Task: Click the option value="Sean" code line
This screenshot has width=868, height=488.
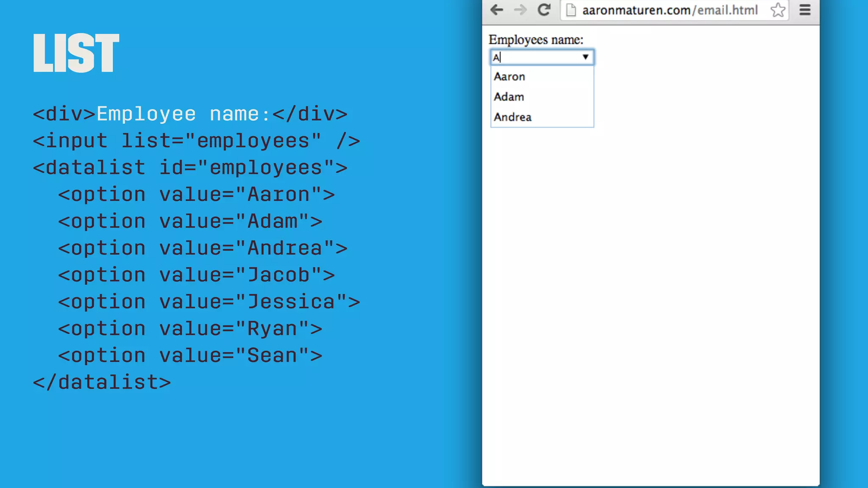Action: 190,355
